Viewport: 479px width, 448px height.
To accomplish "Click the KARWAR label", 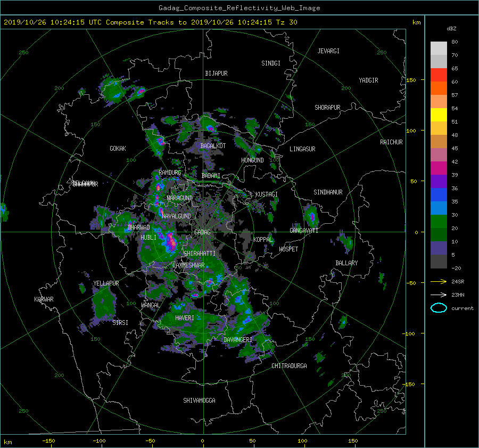I will [x=44, y=299].
